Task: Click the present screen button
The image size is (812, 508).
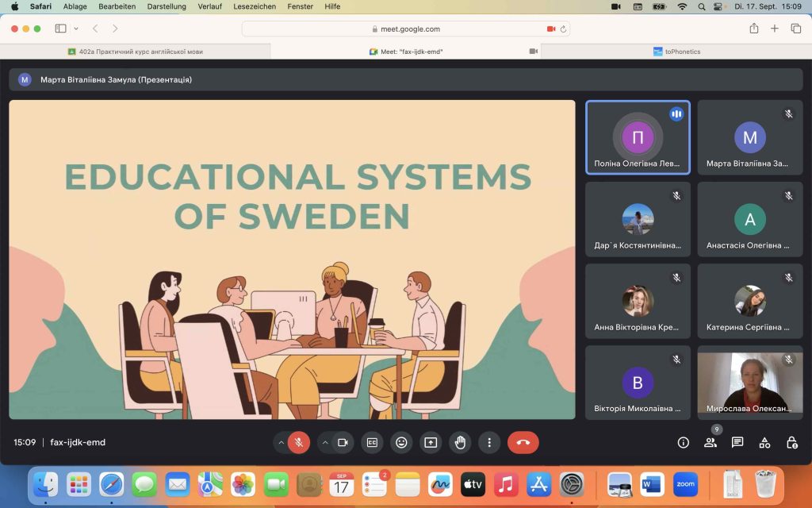Action: [431, 442]
